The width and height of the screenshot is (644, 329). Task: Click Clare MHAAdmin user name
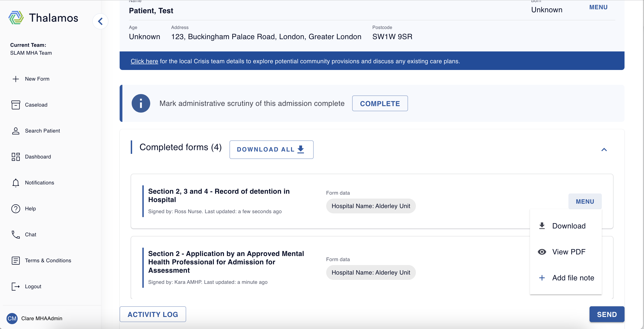pos(42,319)
